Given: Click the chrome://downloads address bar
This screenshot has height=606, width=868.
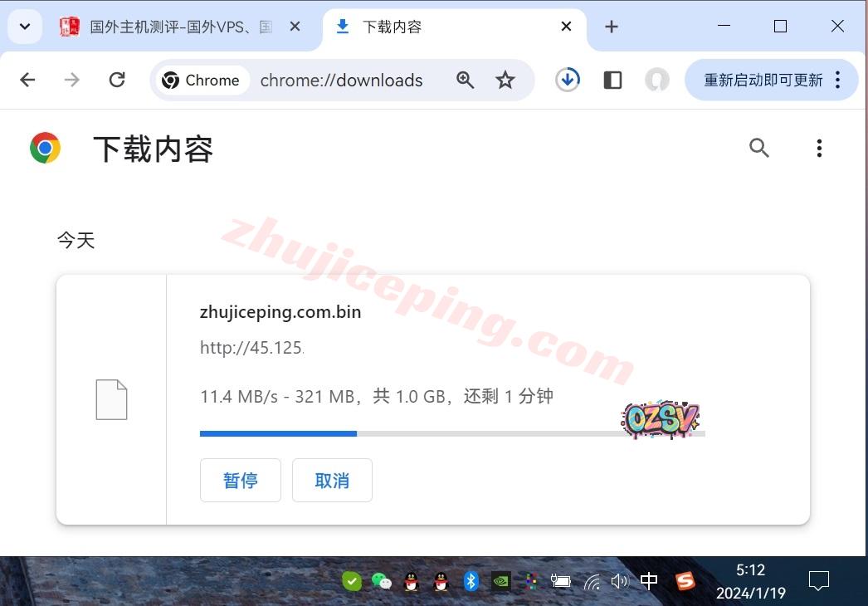Looking at the screenshot, I should pos(341,81).
